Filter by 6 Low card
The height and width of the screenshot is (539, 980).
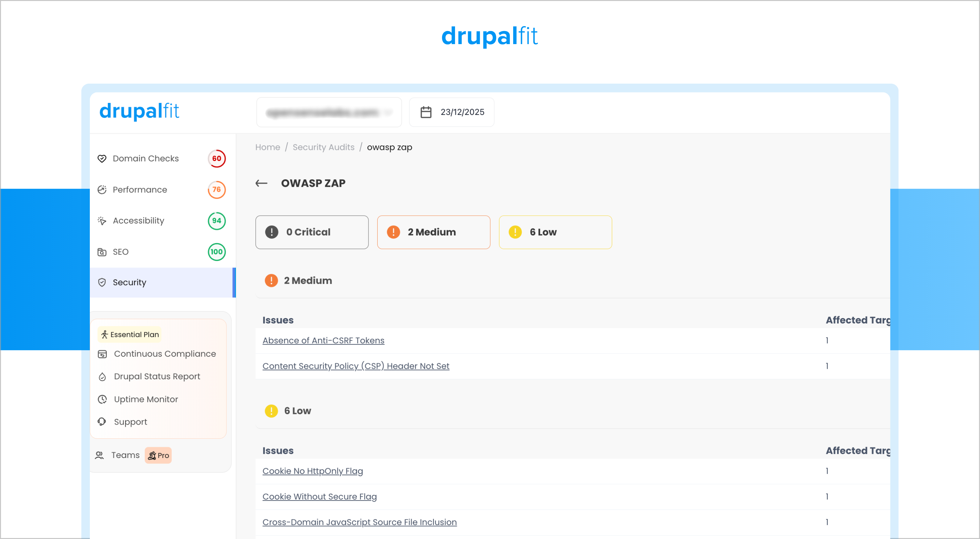[x=555, y=232]
